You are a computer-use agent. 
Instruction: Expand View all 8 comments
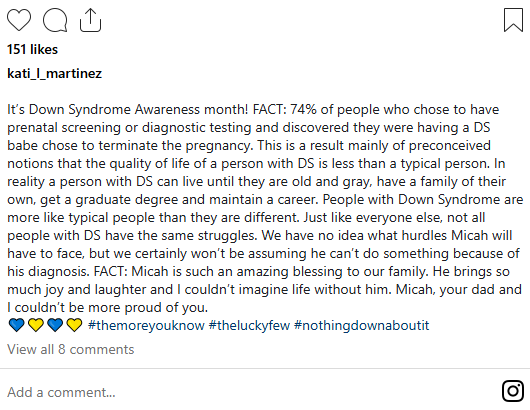pos(71,349)
